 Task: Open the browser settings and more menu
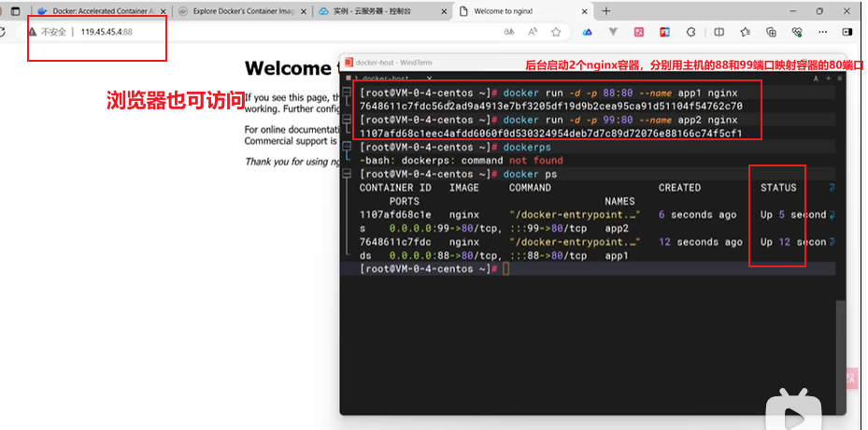click(x=823, y=32)
